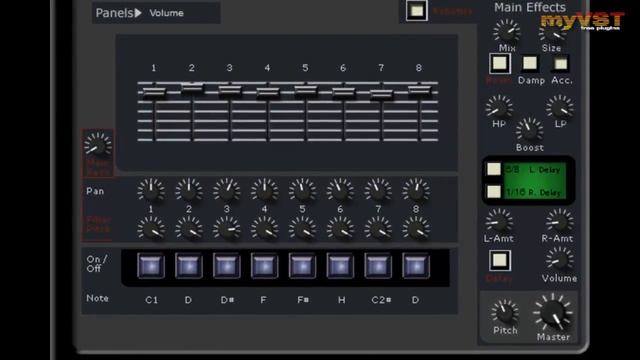This screenshot has height=360, width=640.
Task: Toggle the On/Off button above note F#
Action: coord(302,266)
